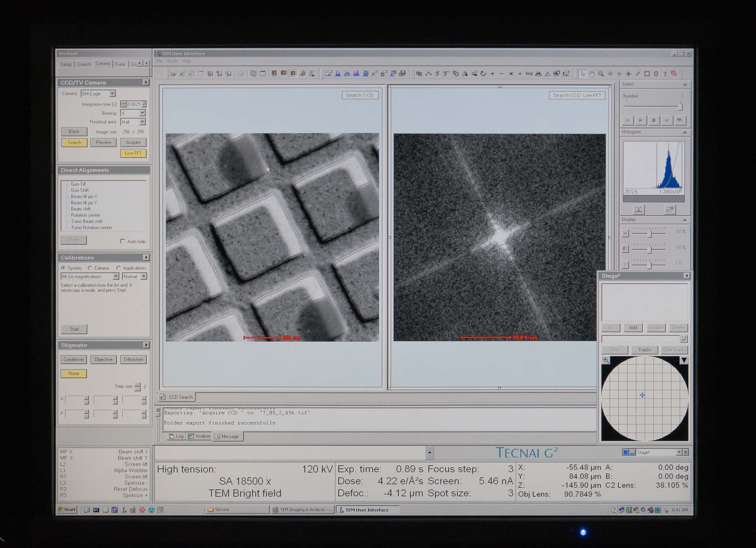Image resolution: width=756 pixels, height=548 pixels.
Task: Toggle the Search acquisition button
Action: pyautogui.click(x=74, y=143)
